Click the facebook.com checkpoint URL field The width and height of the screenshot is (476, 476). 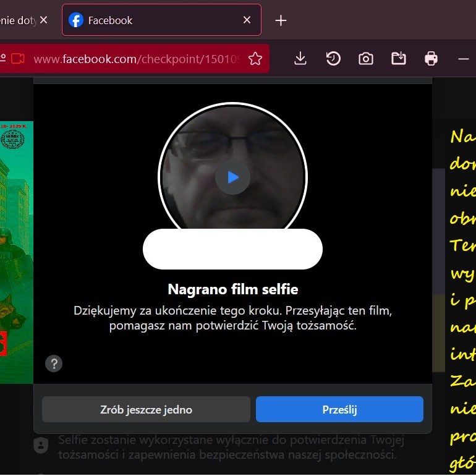click(136, 59)
